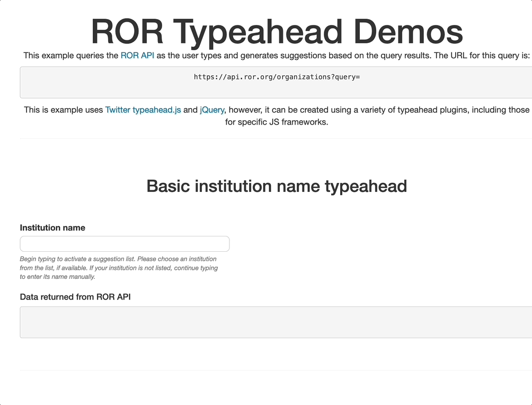Click the "ROR Typeahead Demos" main heading
The width and height of the screenshot is (532, 405).
277,32
